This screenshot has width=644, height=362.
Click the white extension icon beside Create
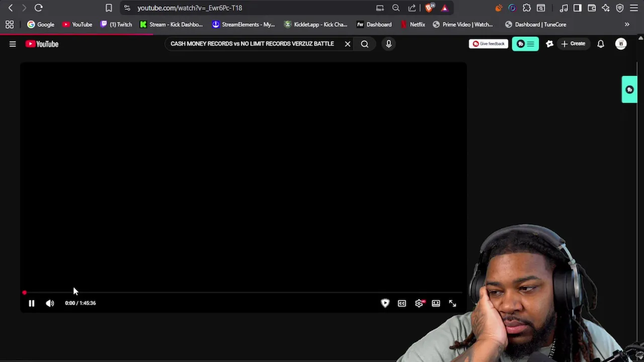(x=549, y=44)
